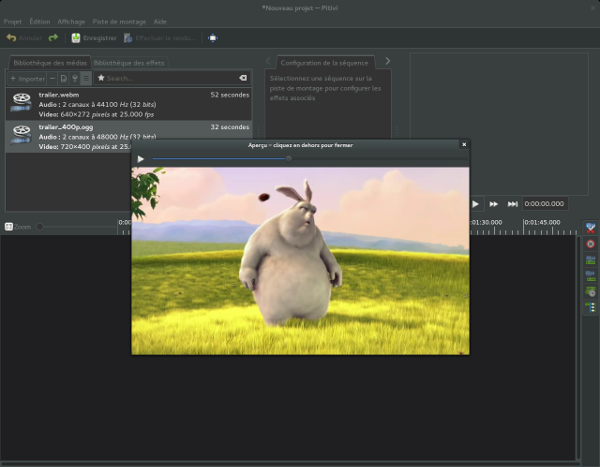Click the split clip scissors icon

tap(590, 228)
